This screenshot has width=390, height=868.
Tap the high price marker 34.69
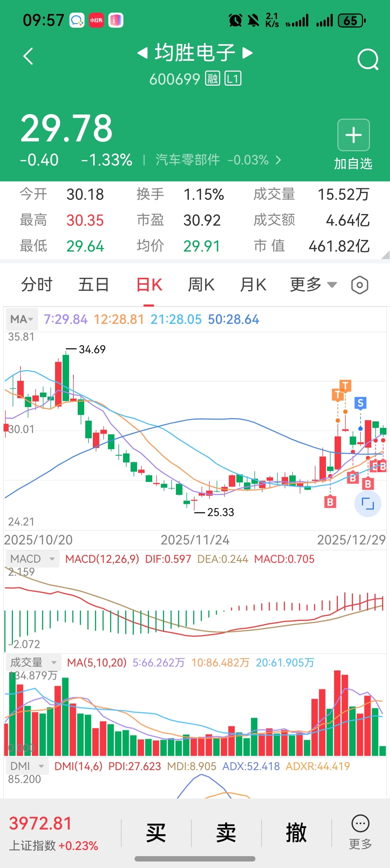click(x=92, y=349)
